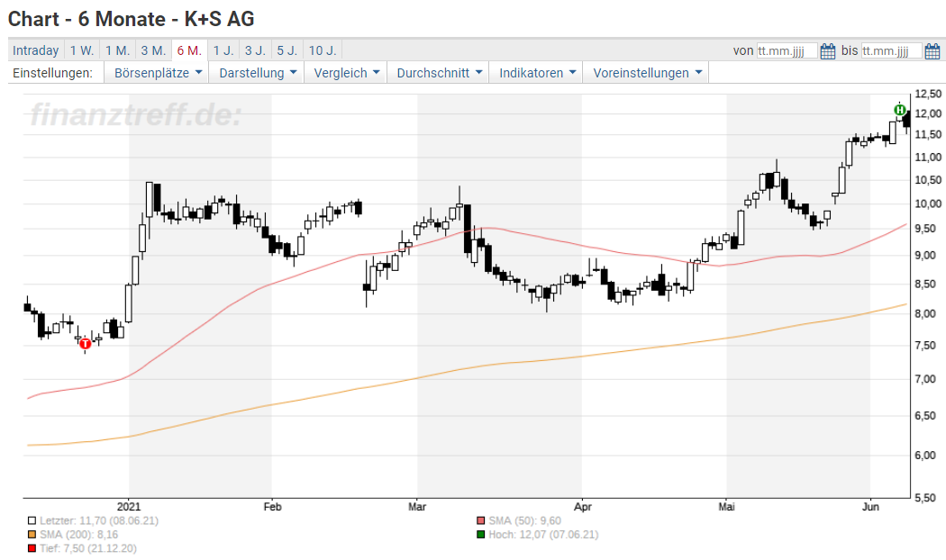The height and width of the screenshot is (560, 946).
Task: Open the 'von' start date calendar icon
Action: 828,51
